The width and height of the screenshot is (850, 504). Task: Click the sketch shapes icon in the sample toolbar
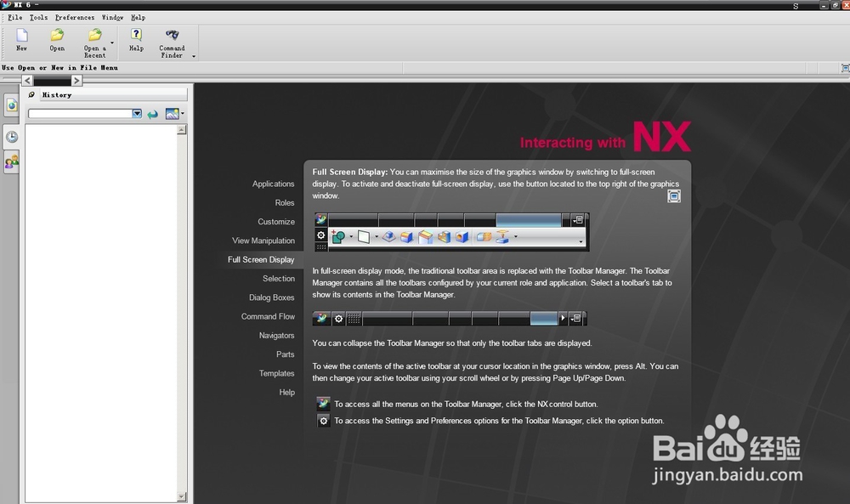tap(338, 237)
